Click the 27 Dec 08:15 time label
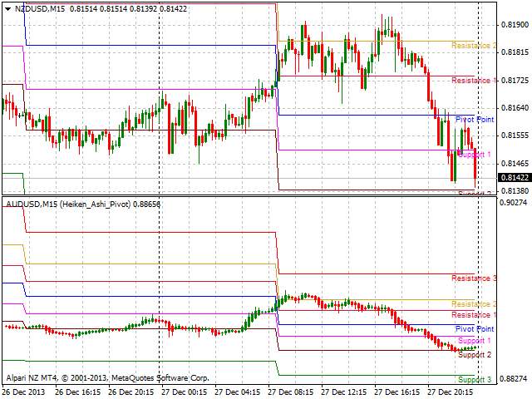This screenshot has width=532, height=399. pos(293,391)
